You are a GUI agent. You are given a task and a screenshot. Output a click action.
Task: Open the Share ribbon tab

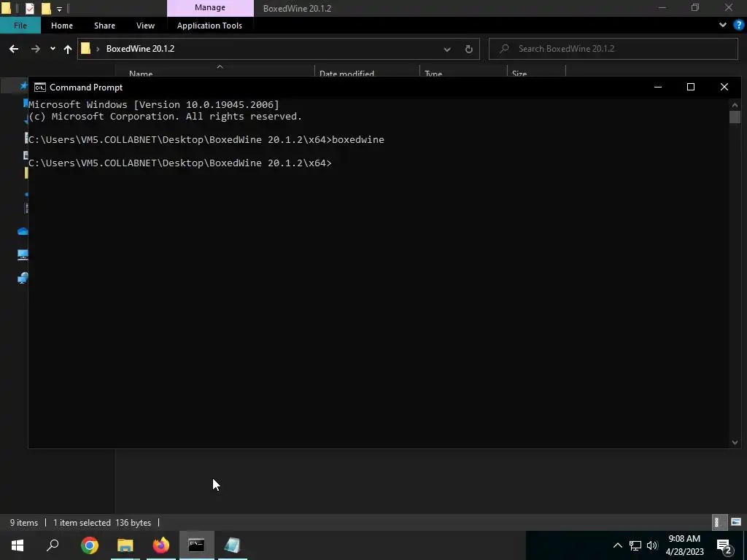point(104,26)
